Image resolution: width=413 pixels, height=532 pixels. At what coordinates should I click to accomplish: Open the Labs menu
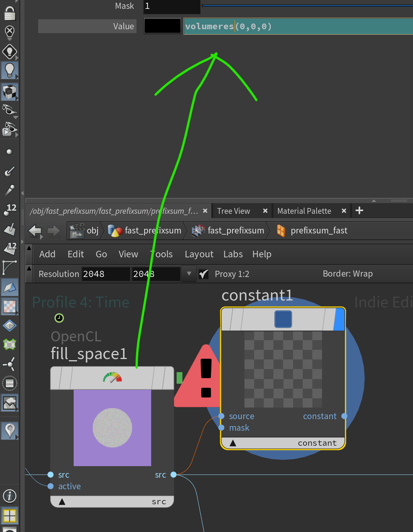click(x=233, y=254)
